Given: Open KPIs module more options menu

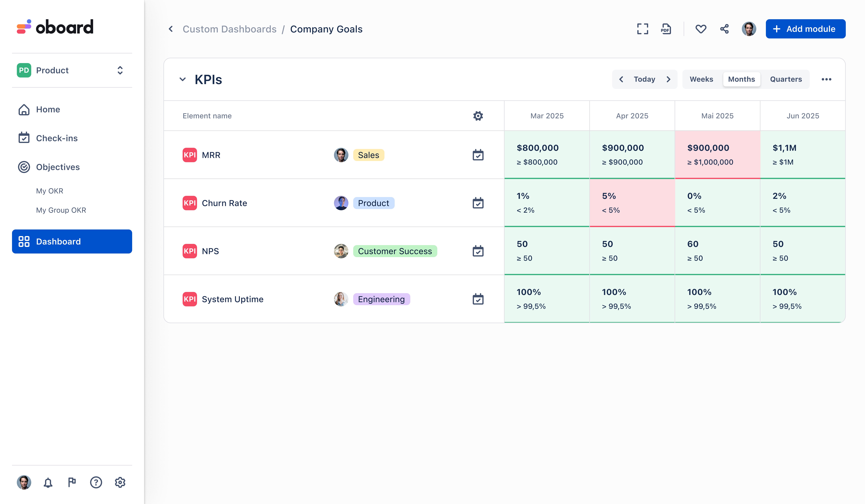Looking at the screenshot, I should (826, 79).
